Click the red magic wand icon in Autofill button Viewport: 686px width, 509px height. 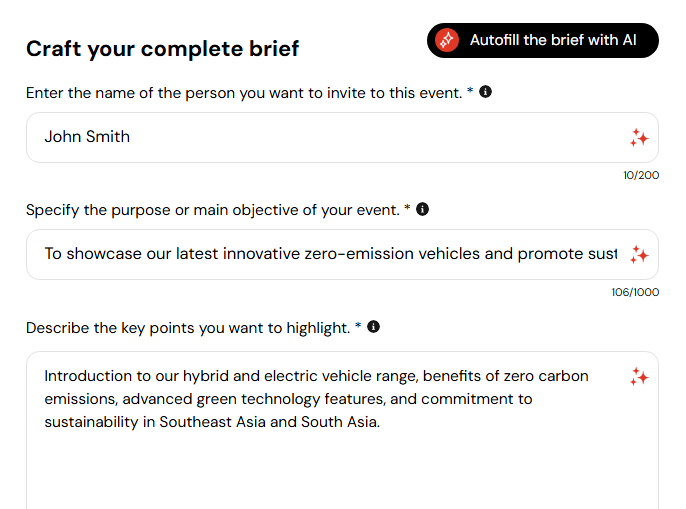[447, 40]
